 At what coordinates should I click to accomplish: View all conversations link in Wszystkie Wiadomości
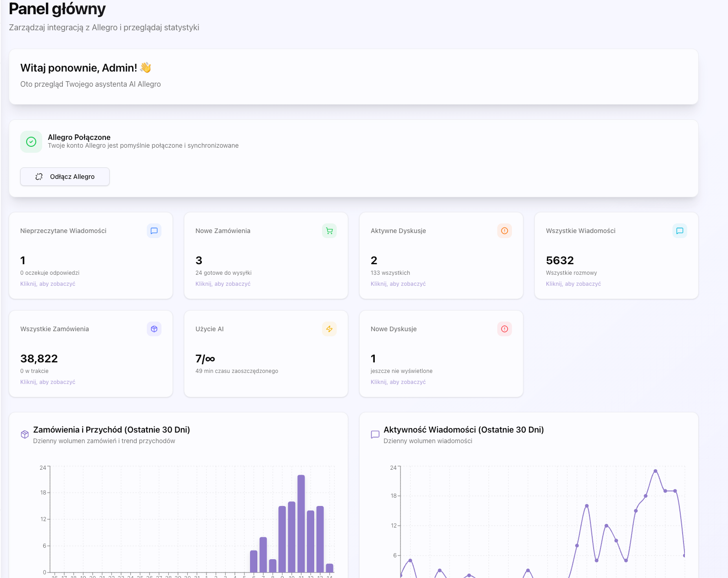573,284
